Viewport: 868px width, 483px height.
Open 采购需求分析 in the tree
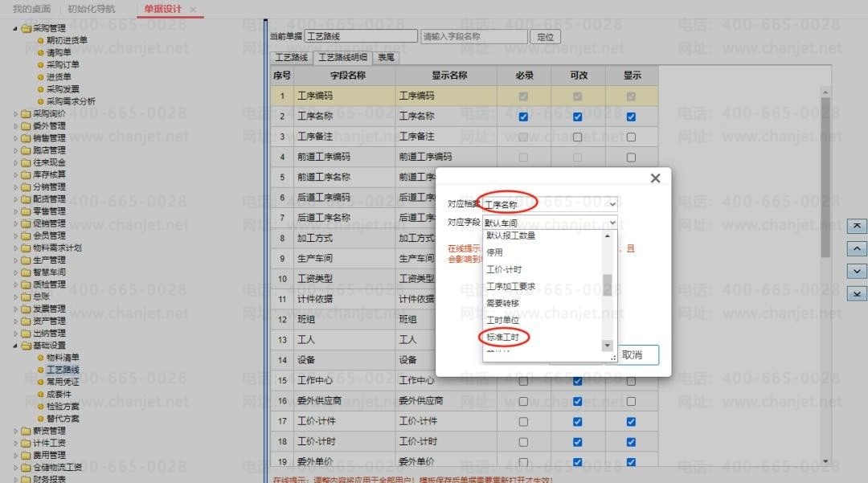point(71,101)
